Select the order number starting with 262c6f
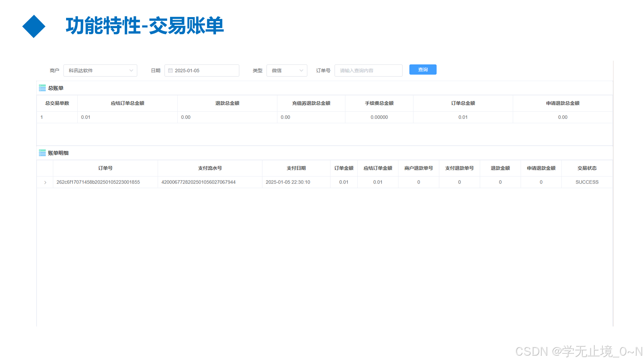The image size is (644, 362). (x=98, y=182)
